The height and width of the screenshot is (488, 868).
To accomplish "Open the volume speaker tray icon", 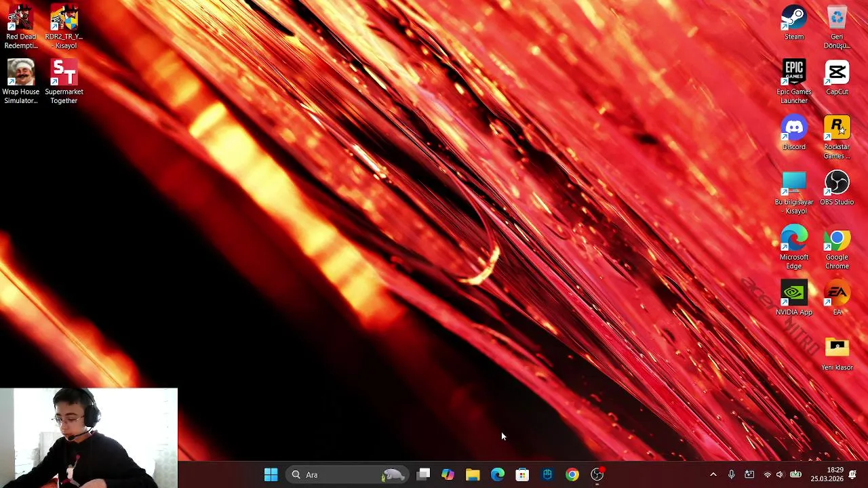I will pyautogui.click(x=780, y=474).
